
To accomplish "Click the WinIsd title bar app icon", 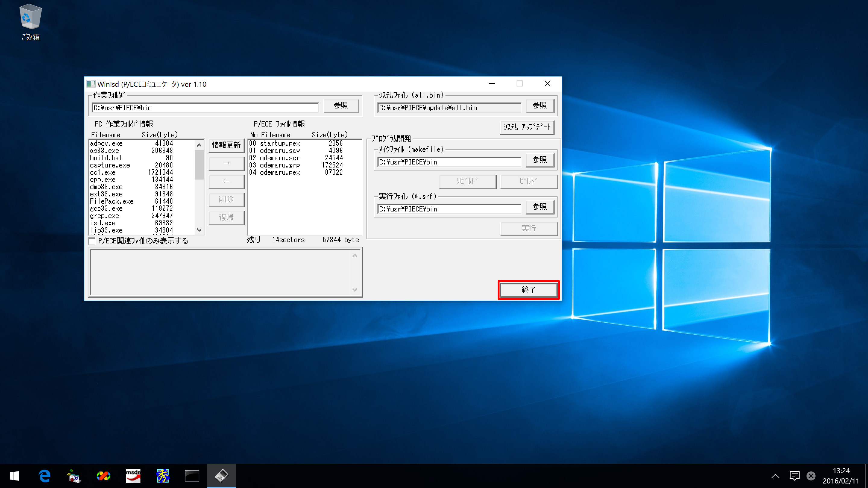I will coord(91,84).
